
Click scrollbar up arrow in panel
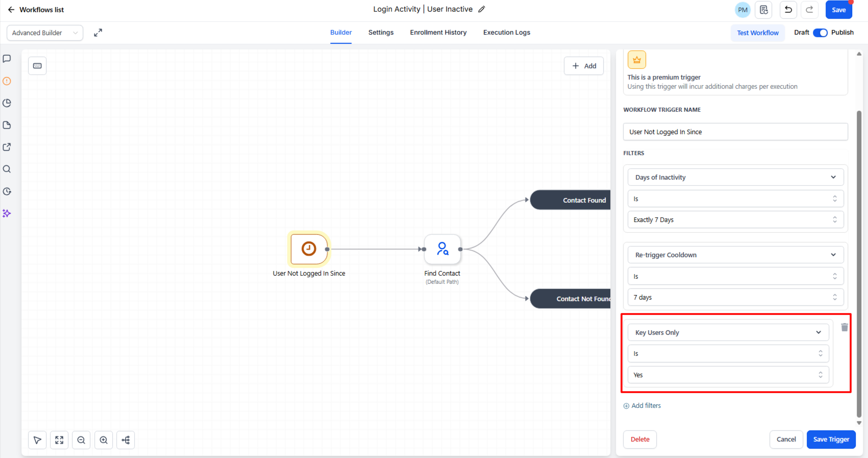pyautogui.click(x=859, y=54)
